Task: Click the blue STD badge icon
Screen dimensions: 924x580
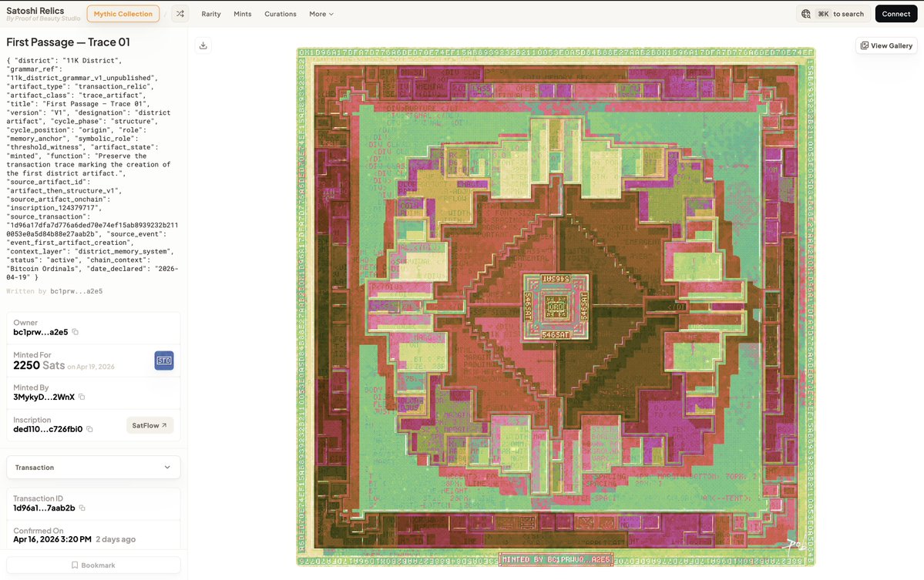Action: click(164, 360)
